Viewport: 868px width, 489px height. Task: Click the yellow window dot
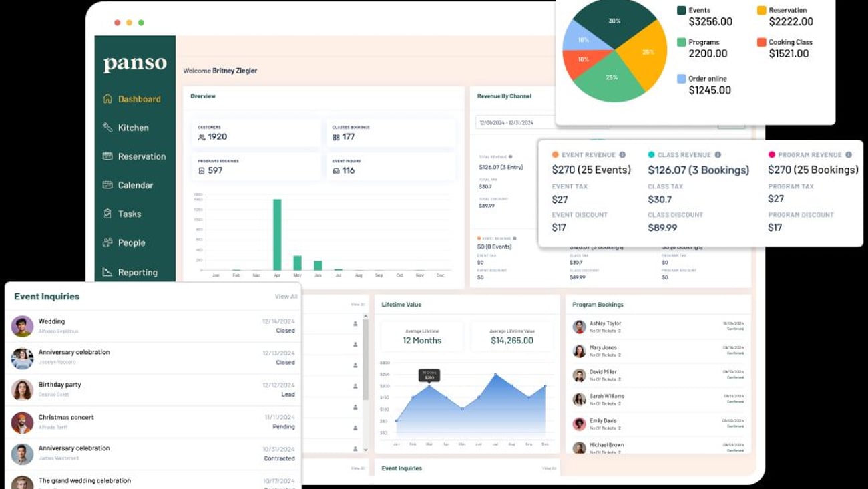coord(129,23)
